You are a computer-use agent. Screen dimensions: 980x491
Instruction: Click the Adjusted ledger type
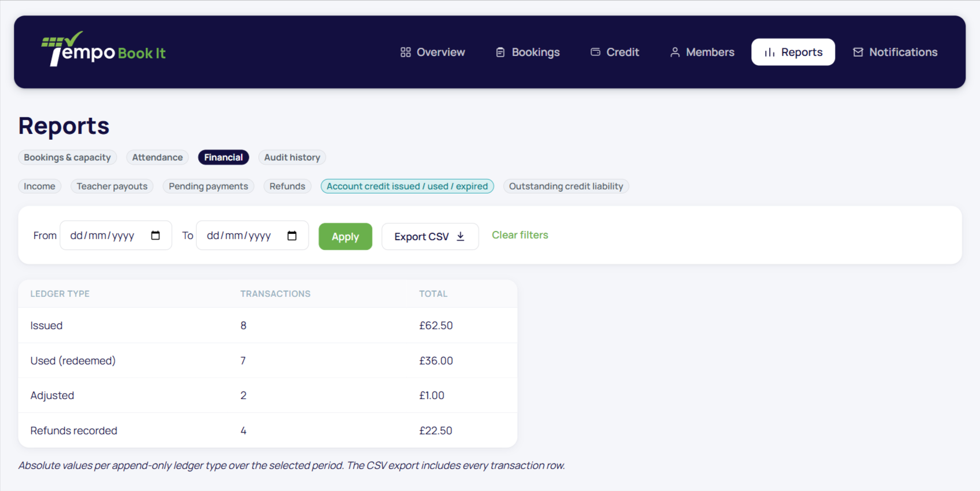point(52,395)
